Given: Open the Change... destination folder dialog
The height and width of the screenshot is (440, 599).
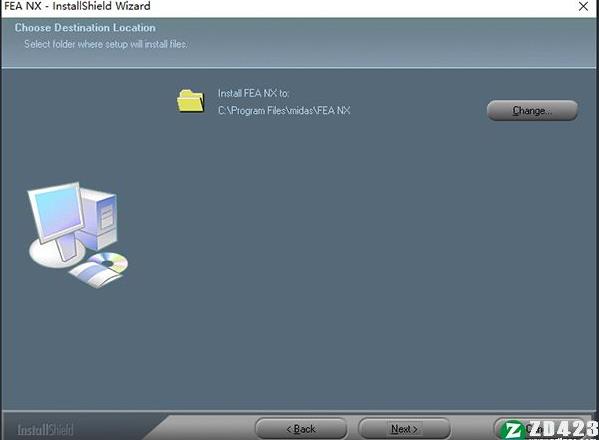Looking at the screenshot, I should (x=532, y=110).
